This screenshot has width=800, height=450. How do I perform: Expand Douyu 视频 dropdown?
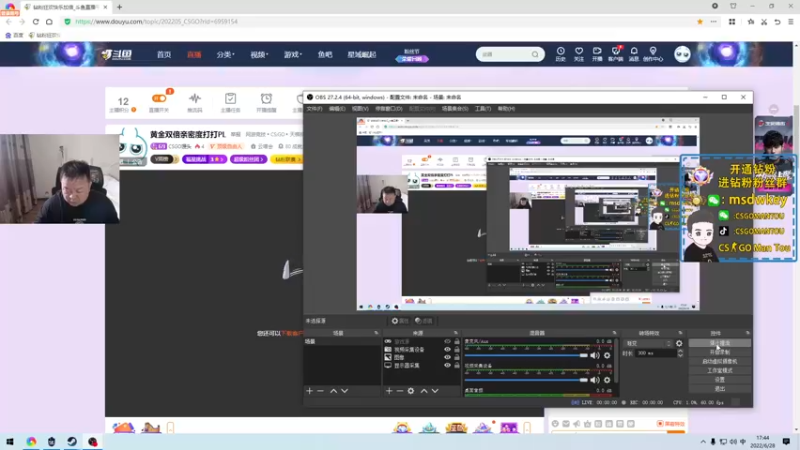tap(259, 55)
